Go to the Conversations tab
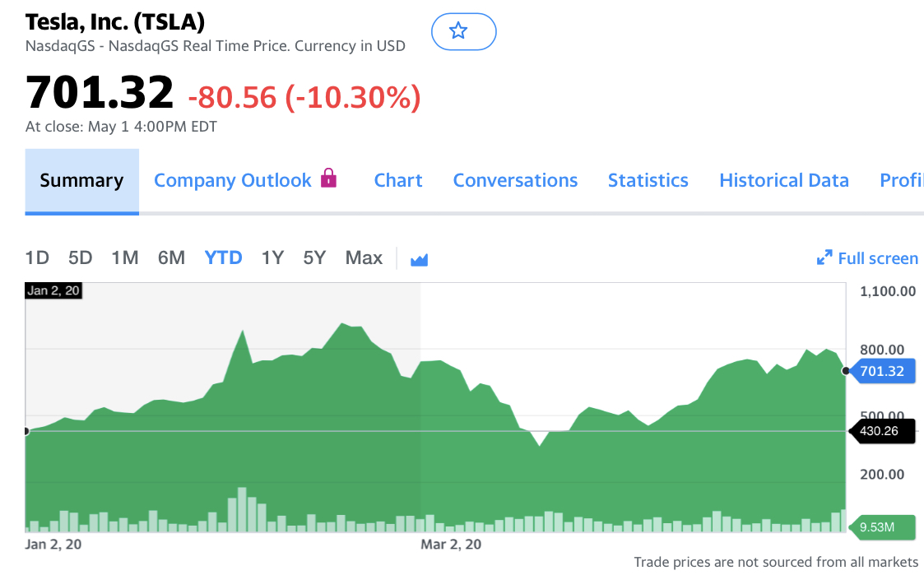The height and width of the screenshot is (575, 924). (515, 181)
